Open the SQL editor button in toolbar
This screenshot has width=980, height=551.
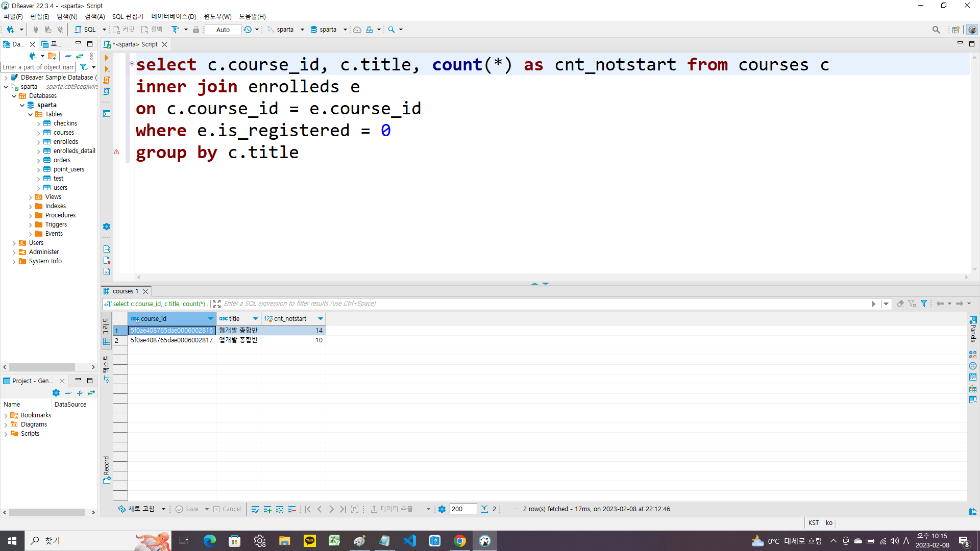[x=85, y=30]
